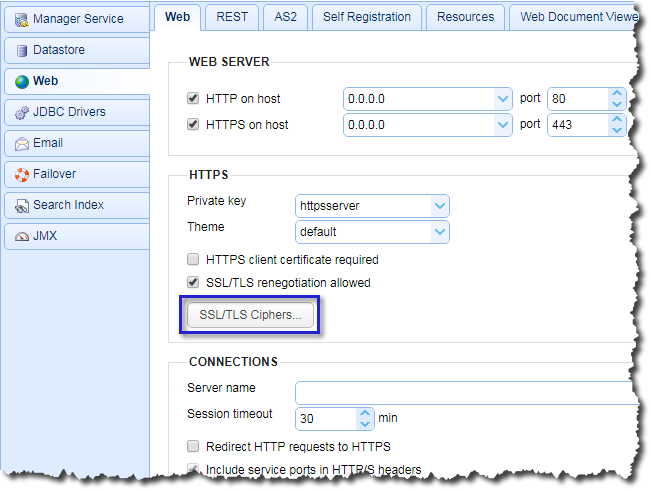Click the httpsserver private key field
The height and width of the screenshot is (490, 650).
pyautogui.click(x=364, y=206)
